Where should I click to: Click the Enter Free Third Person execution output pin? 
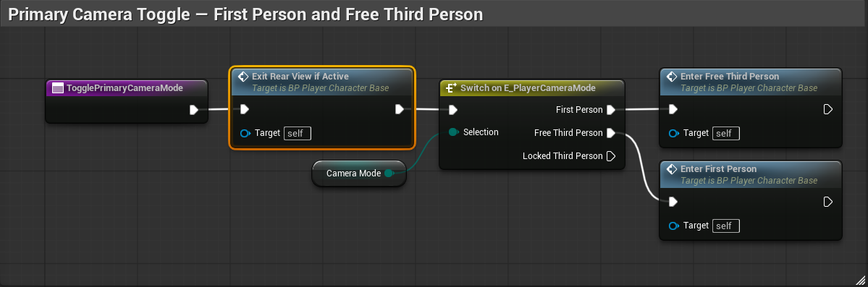click(x=827, y=109)
